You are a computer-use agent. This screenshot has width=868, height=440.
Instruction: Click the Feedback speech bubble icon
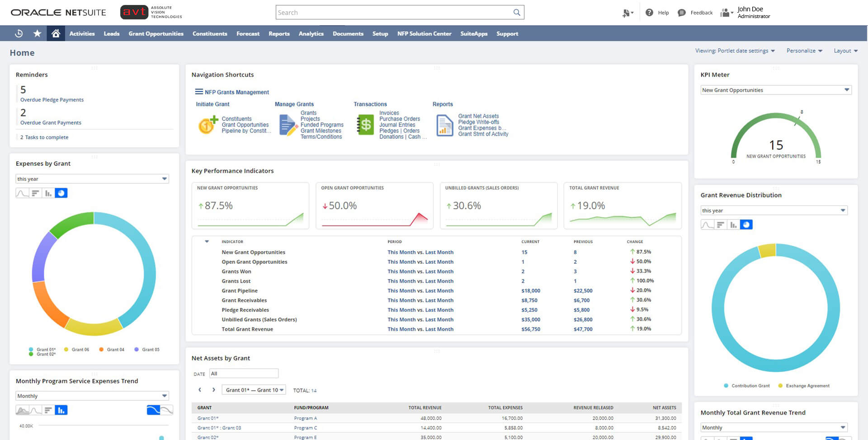click(681, 13)
